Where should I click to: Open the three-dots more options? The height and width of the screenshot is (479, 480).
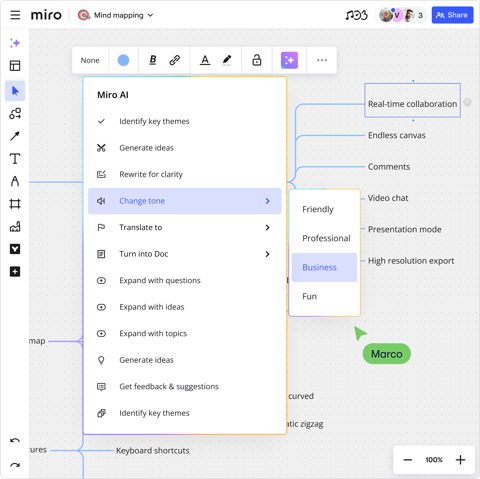tap(322, 60)
